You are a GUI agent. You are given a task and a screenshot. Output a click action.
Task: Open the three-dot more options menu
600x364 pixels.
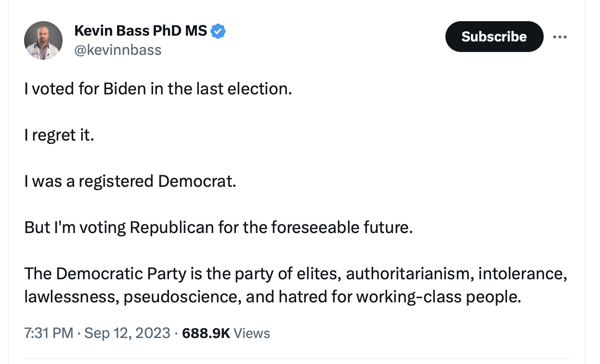coord(560,37)
